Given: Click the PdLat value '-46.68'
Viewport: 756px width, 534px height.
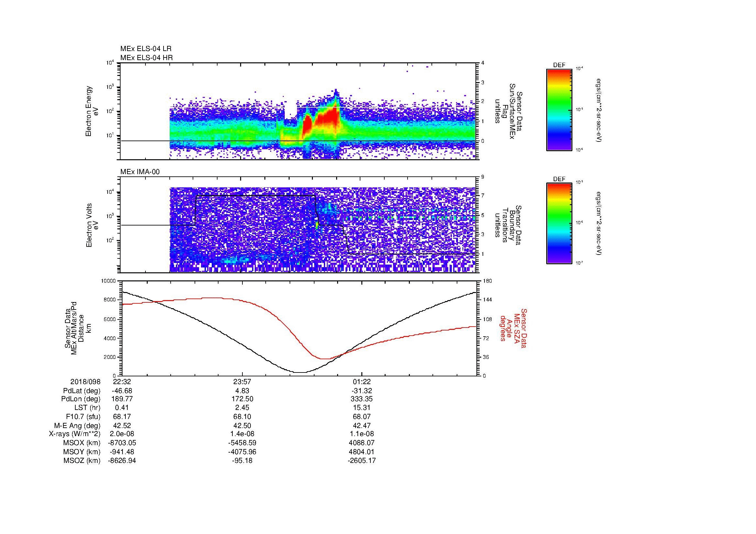Looking at the screenshot, I should point(122,391).
